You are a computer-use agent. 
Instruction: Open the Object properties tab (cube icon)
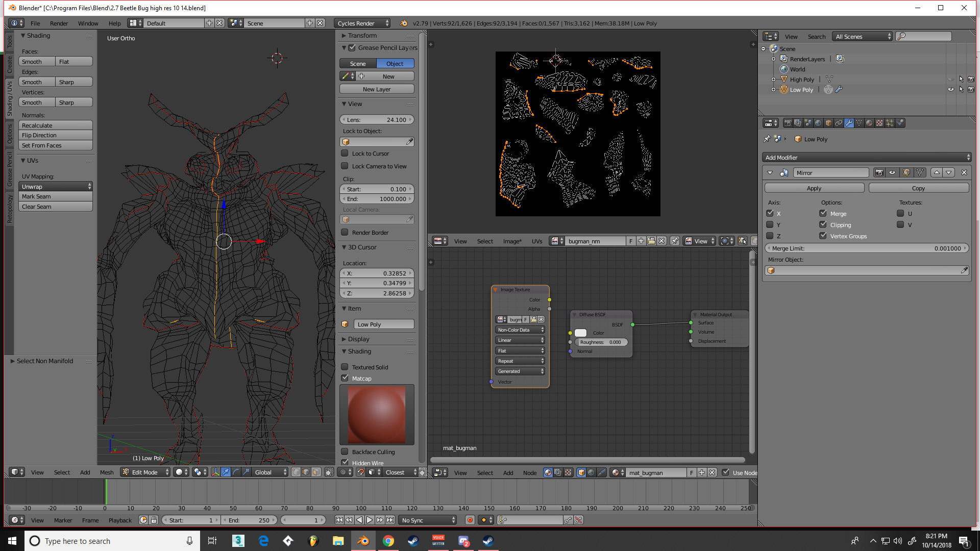point(828,123)
